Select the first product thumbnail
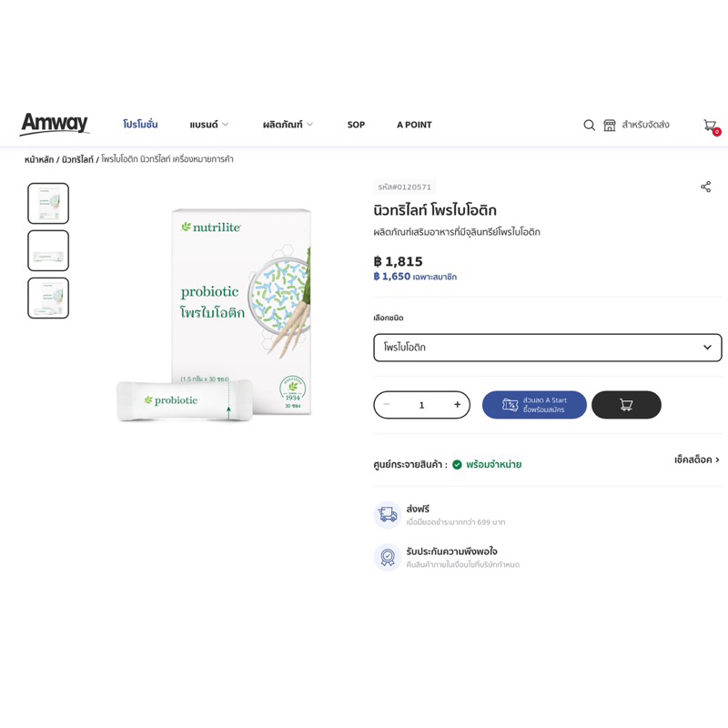This screenshot has width=728, height=728. tap(48, 203)
